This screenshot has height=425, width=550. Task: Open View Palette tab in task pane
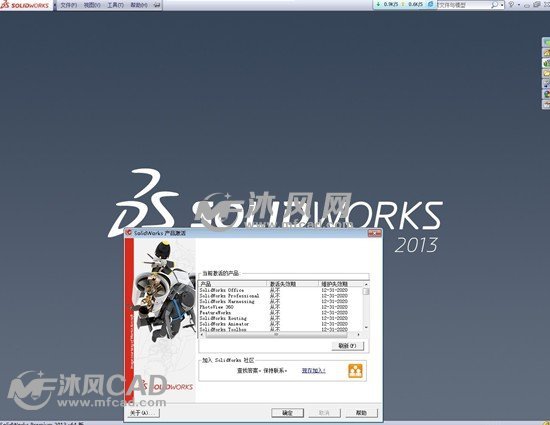click(546, 84)
